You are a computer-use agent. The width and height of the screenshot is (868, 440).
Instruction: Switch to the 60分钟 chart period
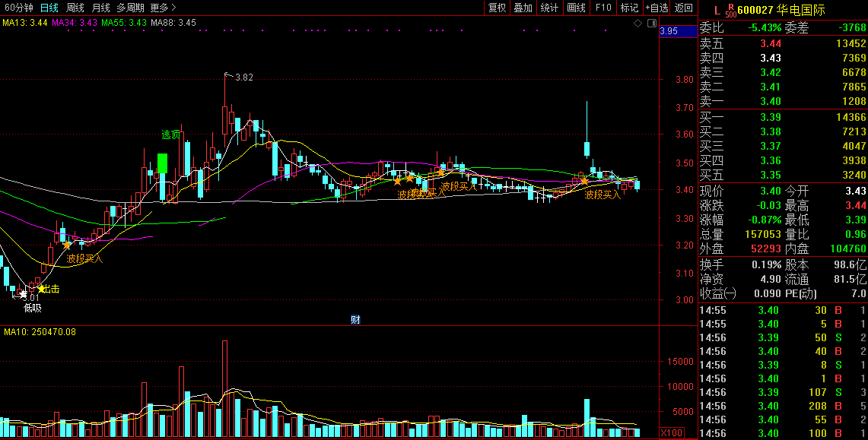coord(19,8)
